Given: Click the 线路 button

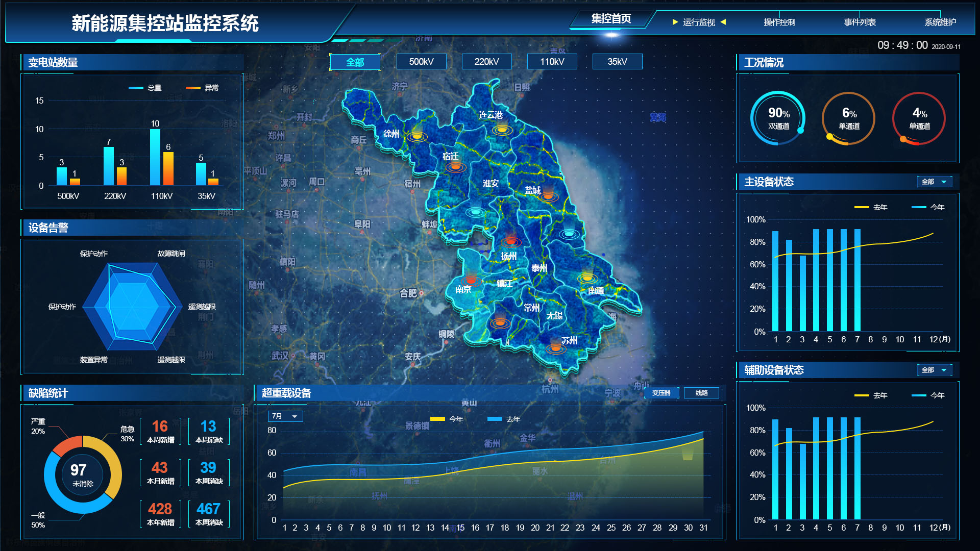Looking at the screenshot, I should tap(701, 393).
